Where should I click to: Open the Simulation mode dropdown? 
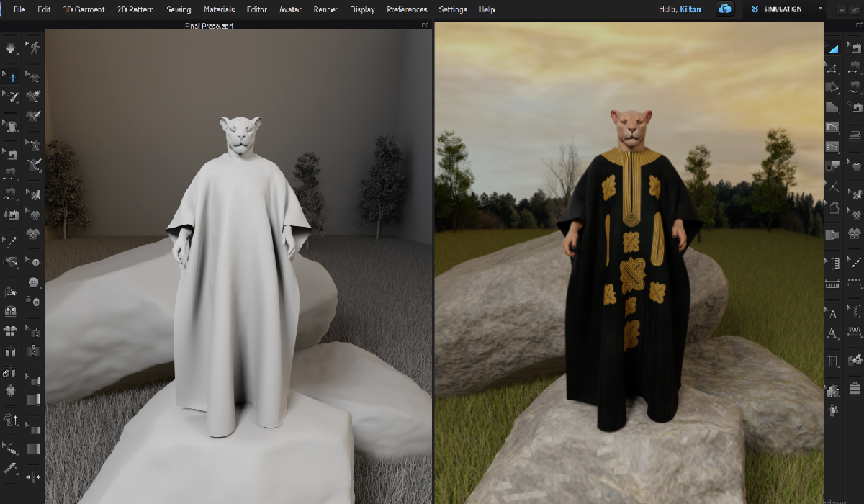[x=777, y=9]
